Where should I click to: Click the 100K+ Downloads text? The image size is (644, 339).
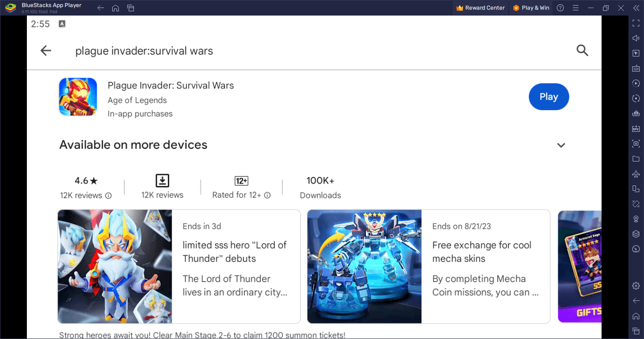(321, 187)
